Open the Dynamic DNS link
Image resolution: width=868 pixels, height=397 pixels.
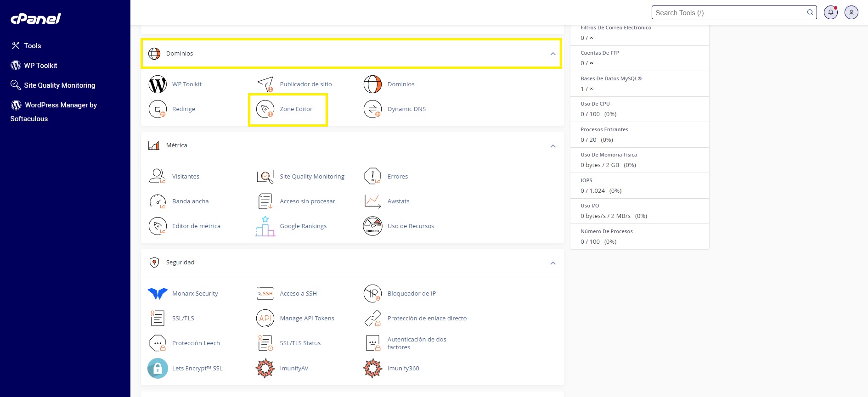tap(406, 109)
